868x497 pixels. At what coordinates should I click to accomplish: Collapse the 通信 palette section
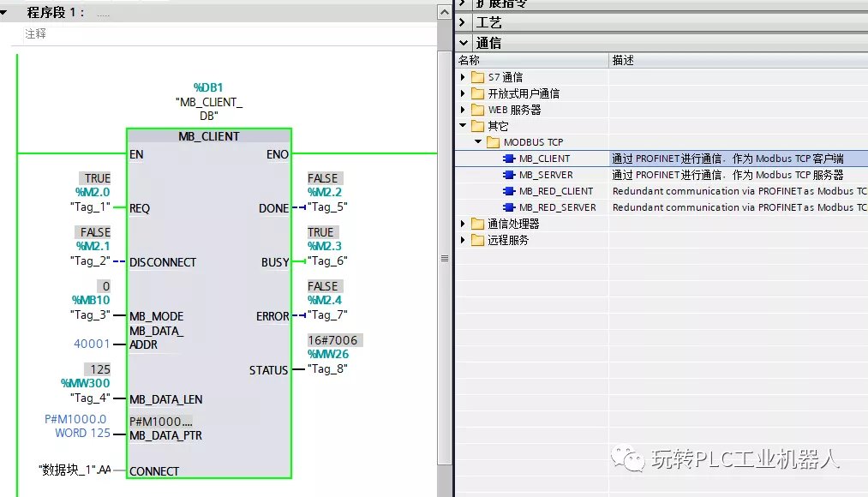464,41
